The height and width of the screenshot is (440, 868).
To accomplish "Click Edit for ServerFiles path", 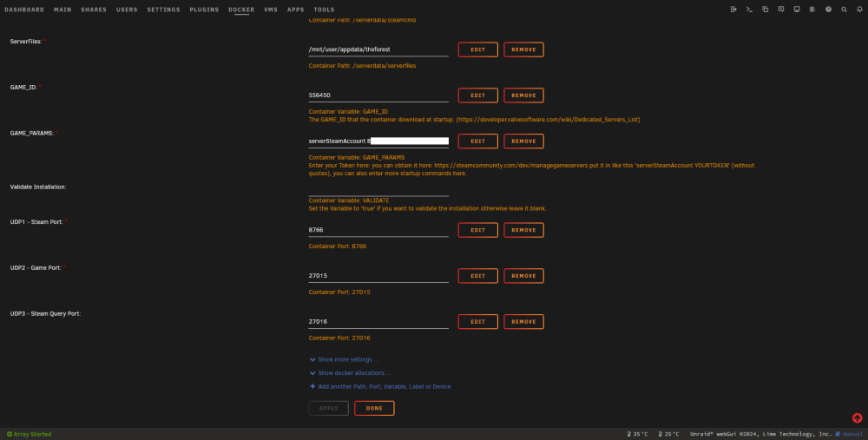I will [x=477, y=49].
